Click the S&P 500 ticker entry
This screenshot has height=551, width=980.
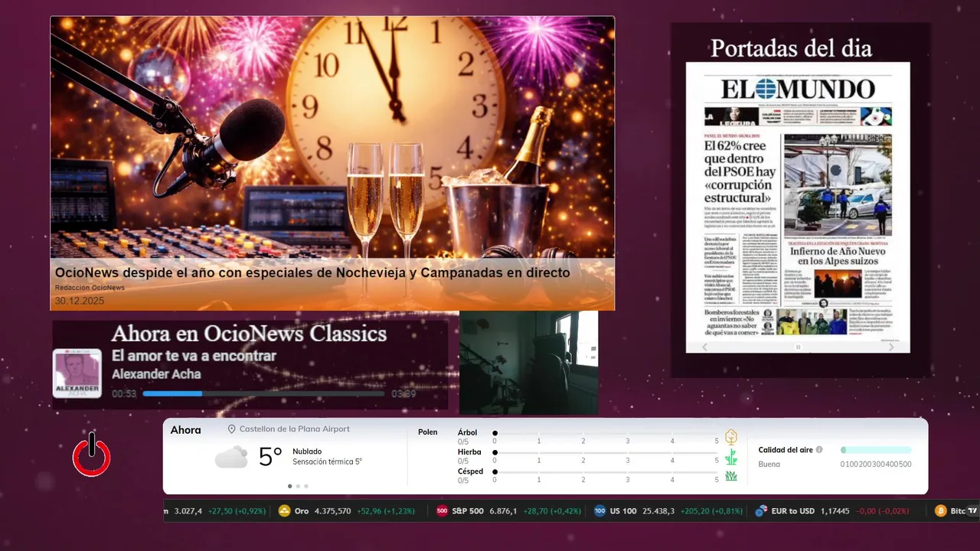click(x=509, y=511)
